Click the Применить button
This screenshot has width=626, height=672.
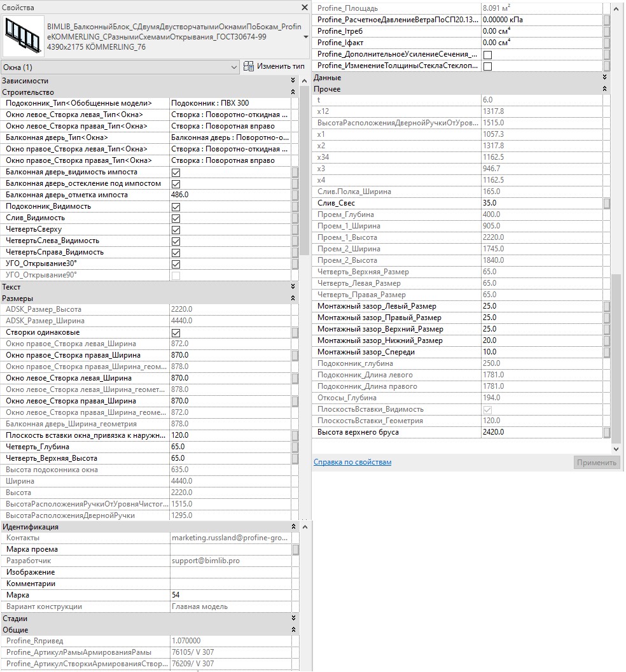point(596,463)
